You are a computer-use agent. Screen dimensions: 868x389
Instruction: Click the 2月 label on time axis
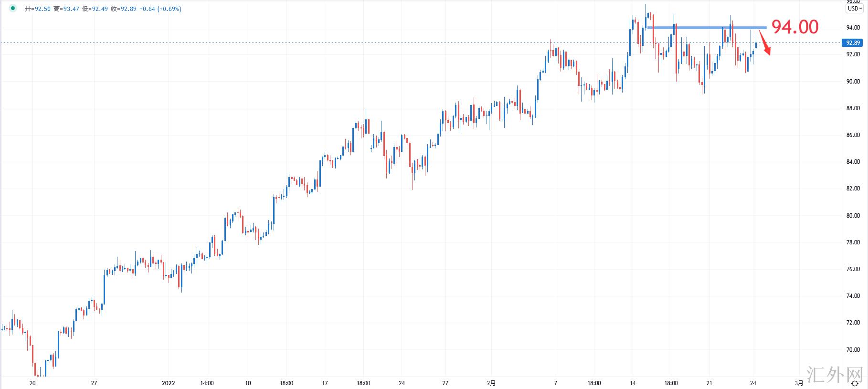tap(491, 383)
